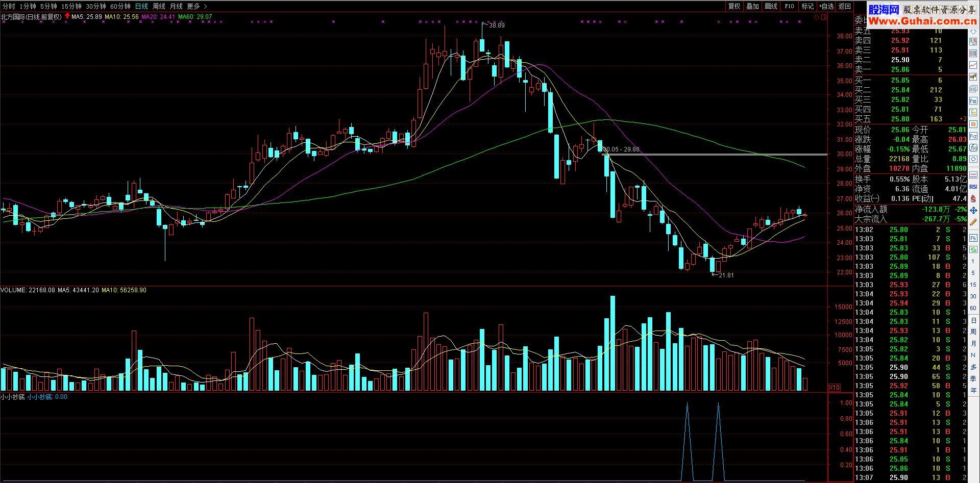980x483 pixels.
Task: Click the down-arrow icon in right sidebar
Action: (973, 32)
